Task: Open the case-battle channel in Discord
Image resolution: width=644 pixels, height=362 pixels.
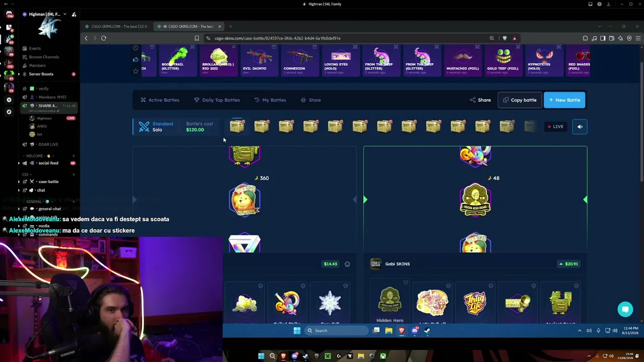Action: tap(48, 182)
